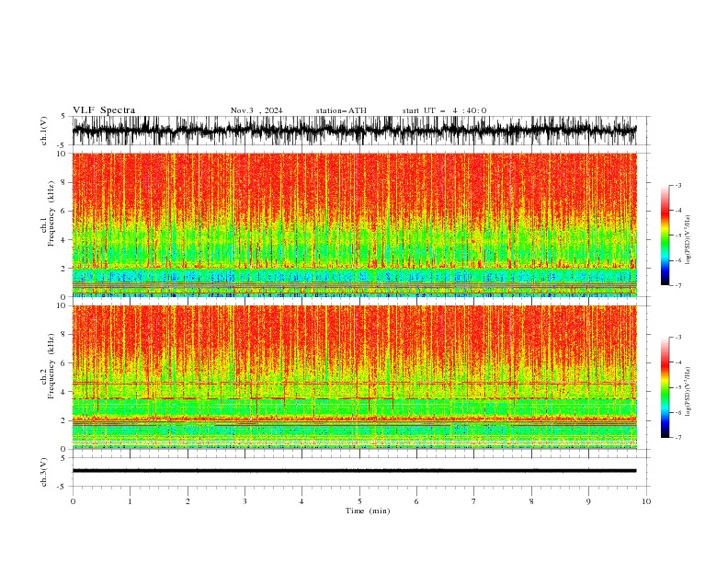Click inside the ch.1 spectrogram panel

(x=354, y=224)
